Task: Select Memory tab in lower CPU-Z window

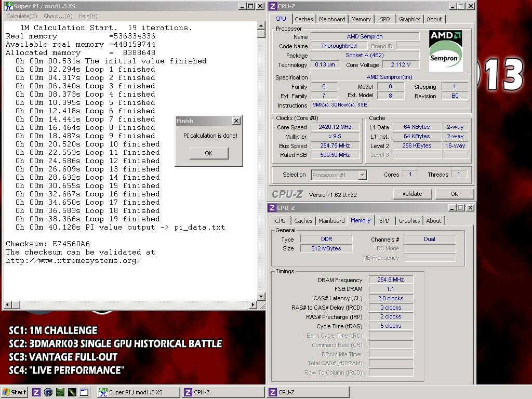Action: [361, 220]
